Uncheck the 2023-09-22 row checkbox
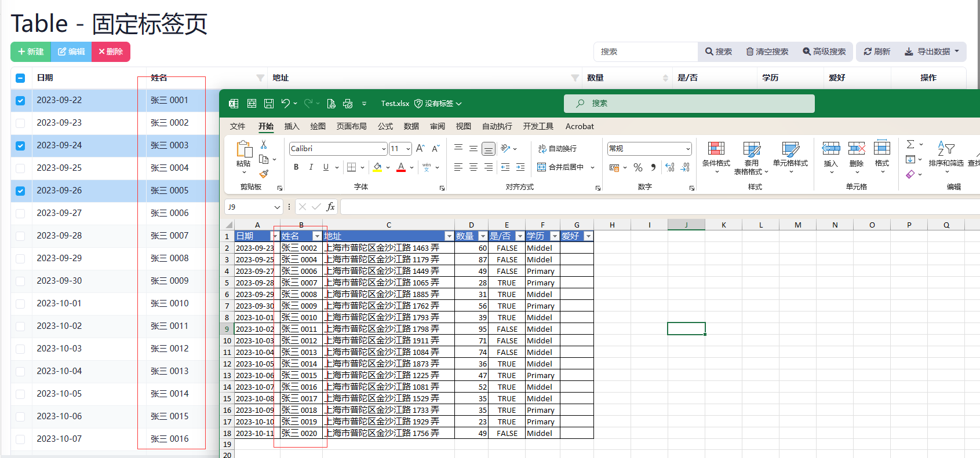 (x=20, y=101)
